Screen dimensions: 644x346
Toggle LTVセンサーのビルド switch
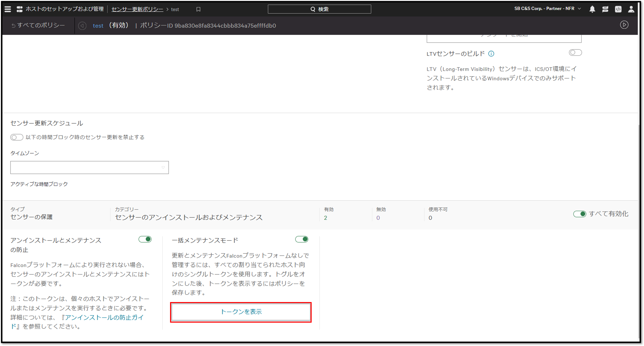click(x=575, y=53)
